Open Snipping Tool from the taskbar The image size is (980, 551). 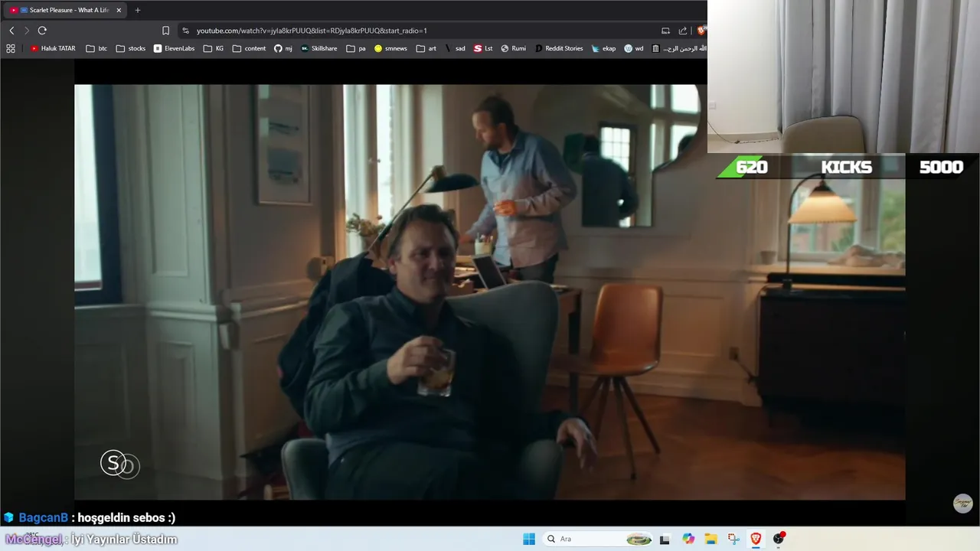tap(733, 539)
